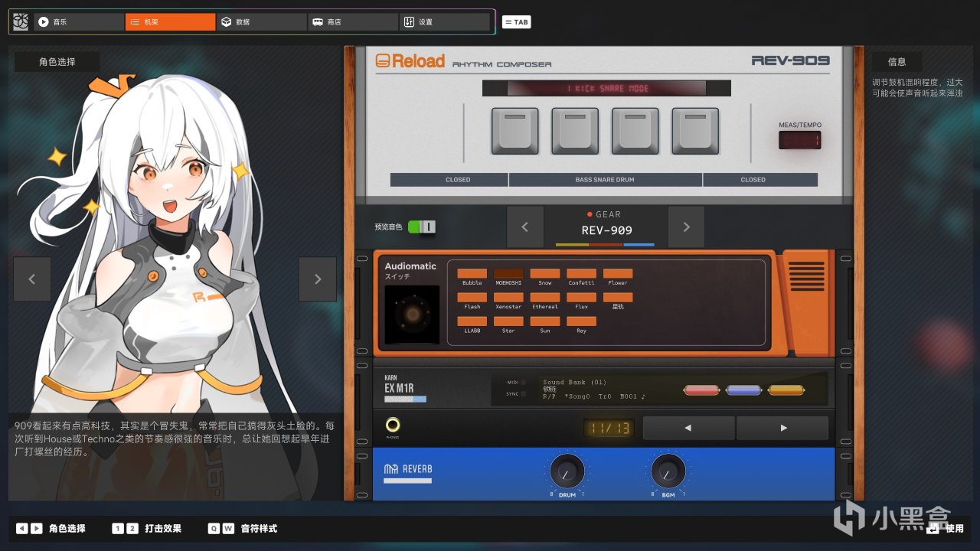The width and height of the screenshot is (980, 551).
Task: Click the 11/13 note style counter
Action: coord(609,429)
